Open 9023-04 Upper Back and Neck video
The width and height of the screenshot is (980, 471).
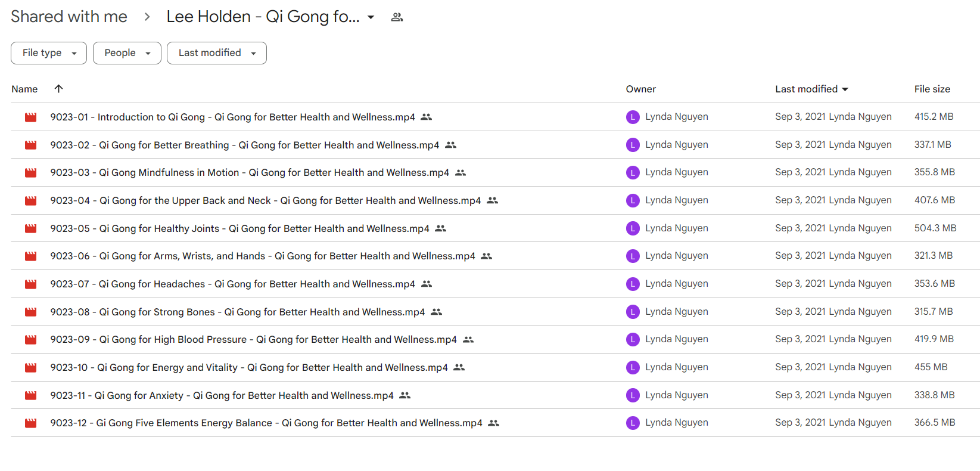point(266,201)
